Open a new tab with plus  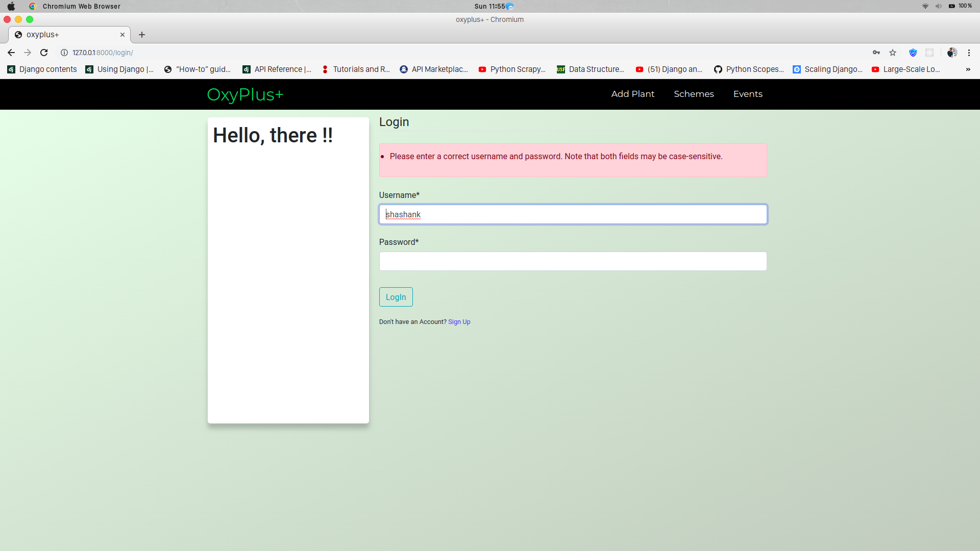click(142, 35)
